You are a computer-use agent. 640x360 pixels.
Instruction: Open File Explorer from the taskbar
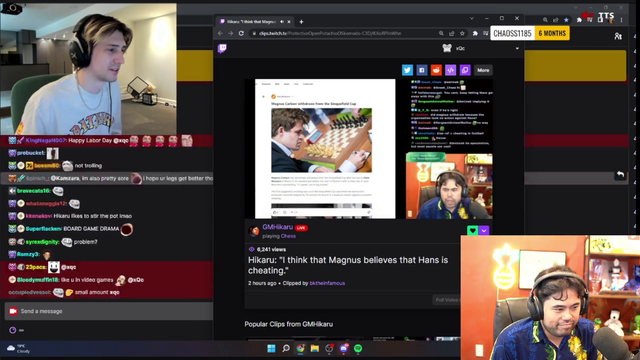pos(315,349)
